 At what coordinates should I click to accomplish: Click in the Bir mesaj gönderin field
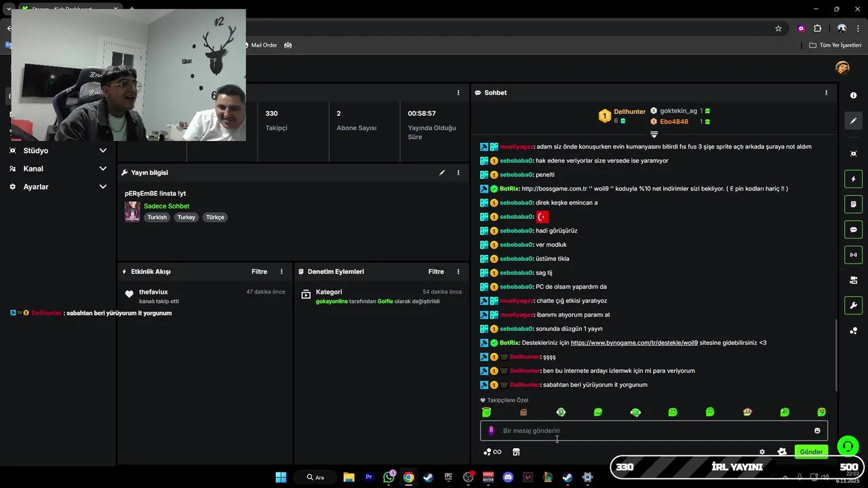(x=654, y=430)
